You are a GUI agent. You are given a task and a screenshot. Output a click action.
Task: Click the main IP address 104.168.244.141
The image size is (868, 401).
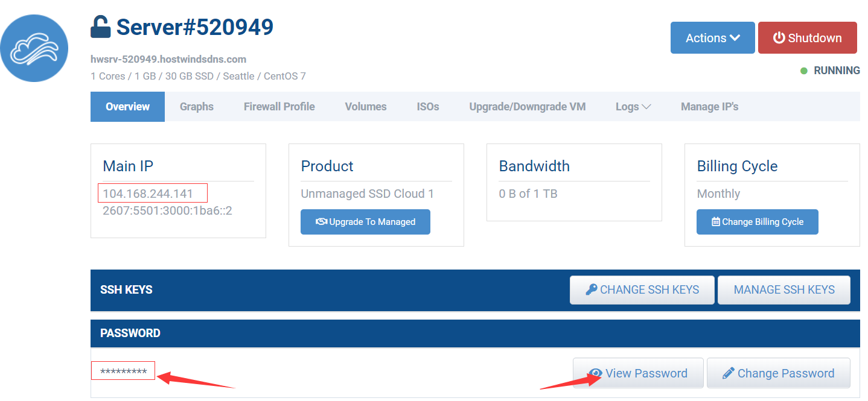pyautogui.click(x=148, y=194)
